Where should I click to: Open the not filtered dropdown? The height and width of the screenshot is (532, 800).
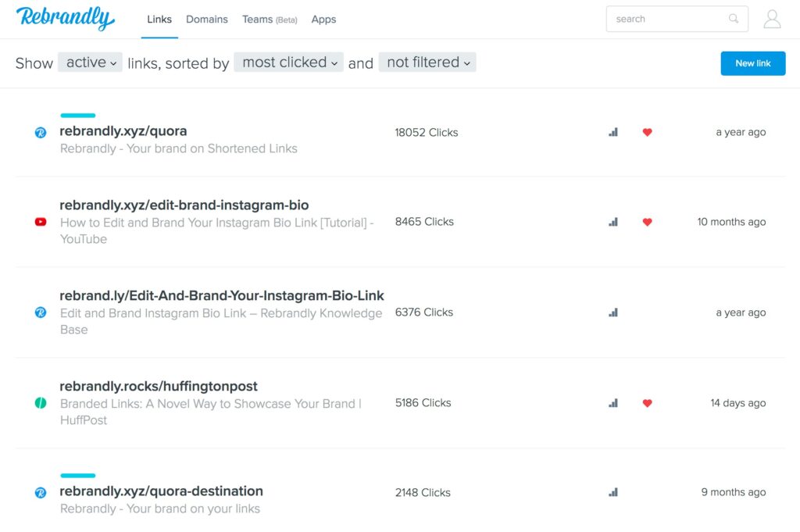point(427,62)
